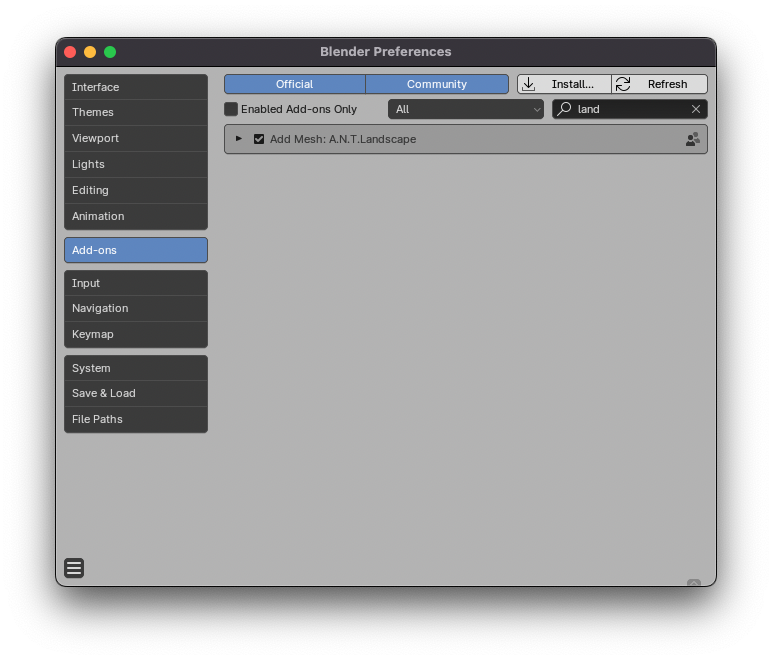Go to System preferences
This screenshot has height=660, width=772.
pyautogui.click(x=136, y=368)
